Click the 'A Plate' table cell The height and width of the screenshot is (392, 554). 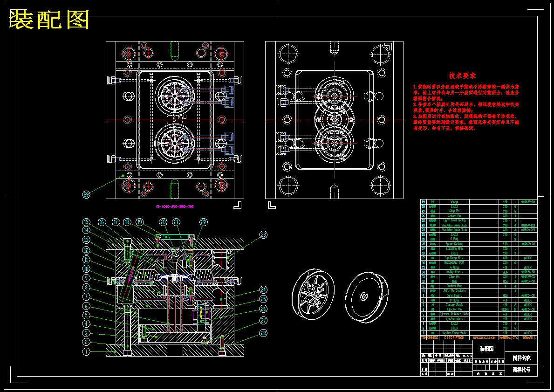pos(454,267)
